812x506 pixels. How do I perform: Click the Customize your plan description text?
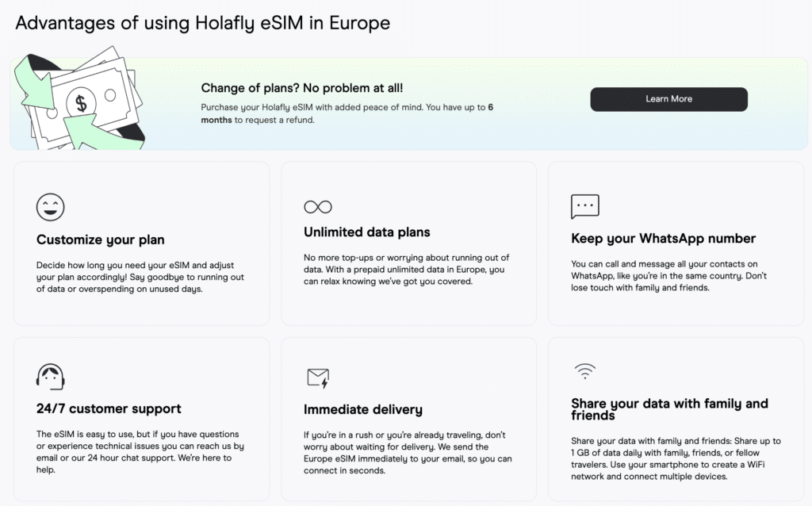pos(140,277)
